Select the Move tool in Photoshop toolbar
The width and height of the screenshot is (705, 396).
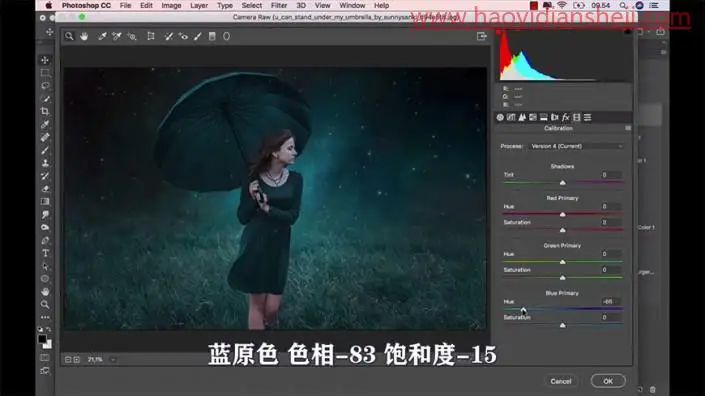click(45, 60)
